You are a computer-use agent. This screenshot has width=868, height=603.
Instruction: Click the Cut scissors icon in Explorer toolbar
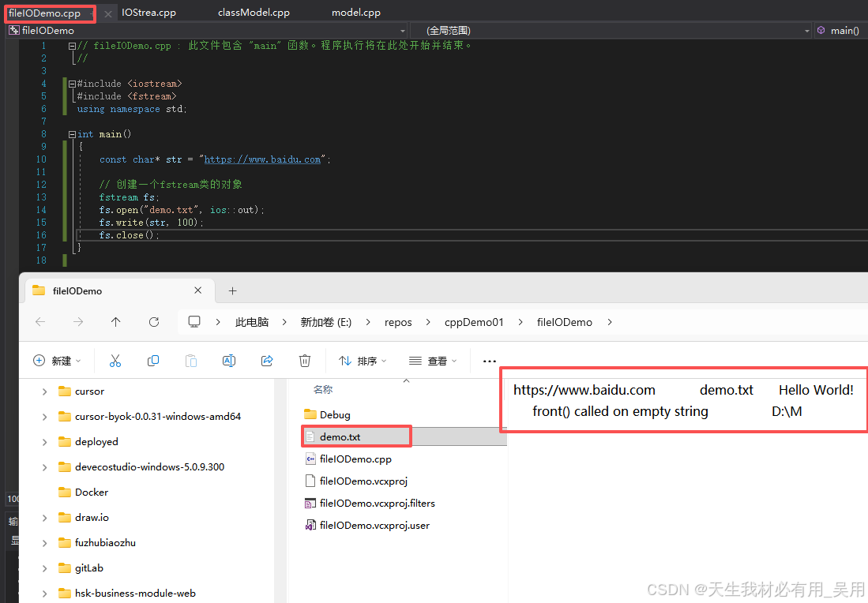[x=115, y=361]
